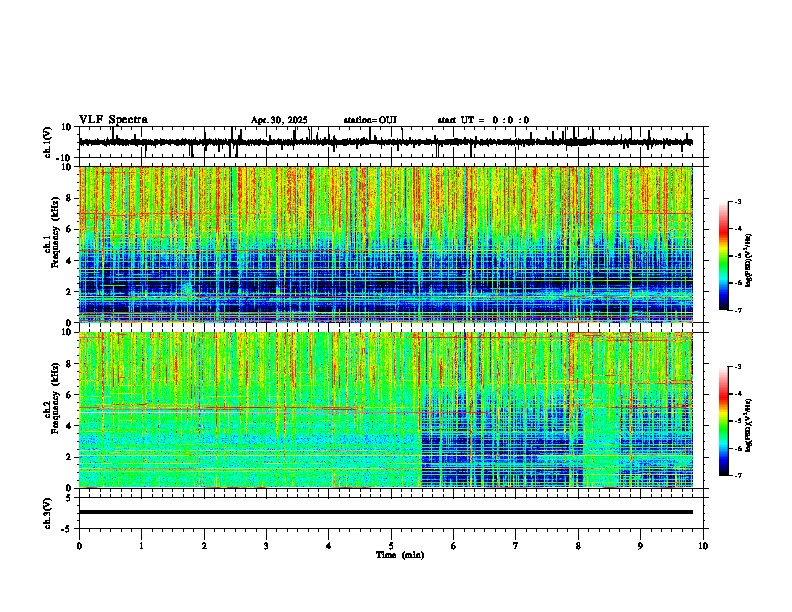Click the time axis tick label '9'
Image resolution: width=792 pixels, height=612 pixels.
tap(640, 546)
